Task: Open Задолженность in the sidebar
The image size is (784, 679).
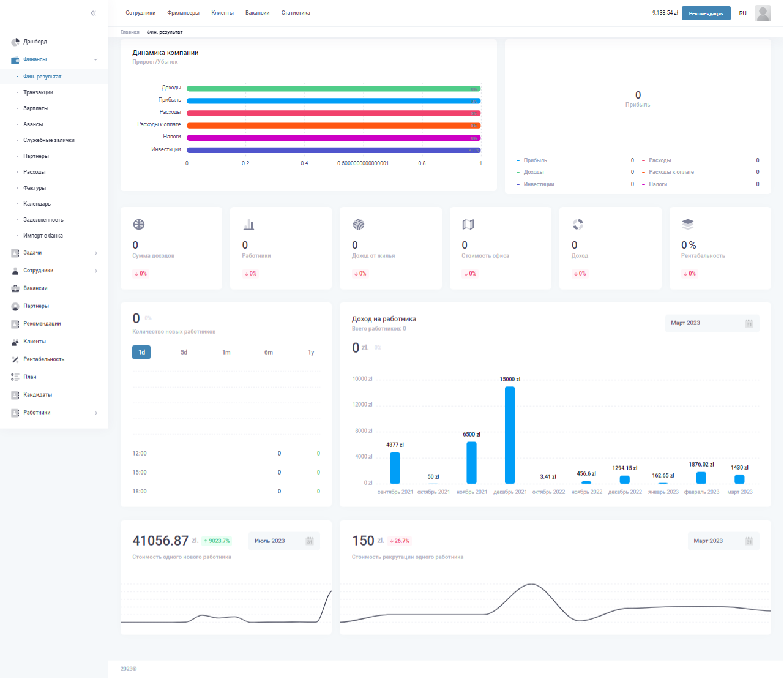Action: tap(43, 220)
